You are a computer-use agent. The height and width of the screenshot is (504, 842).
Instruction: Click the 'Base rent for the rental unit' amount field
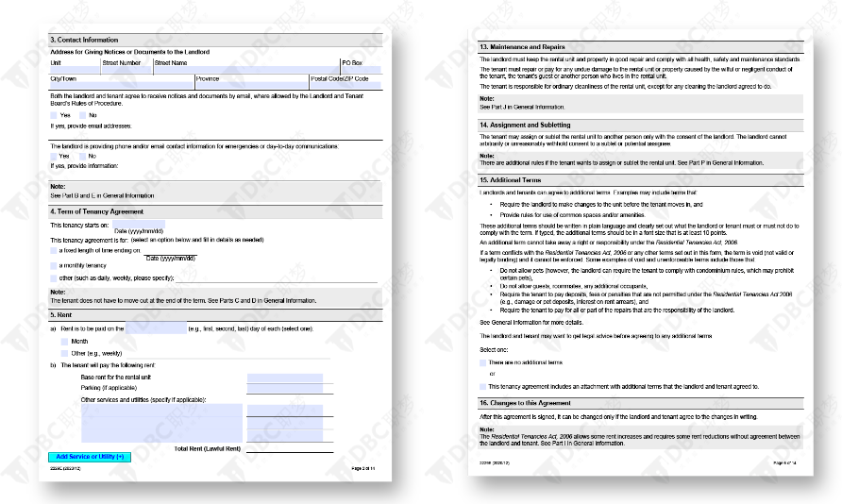pos(285,378)
